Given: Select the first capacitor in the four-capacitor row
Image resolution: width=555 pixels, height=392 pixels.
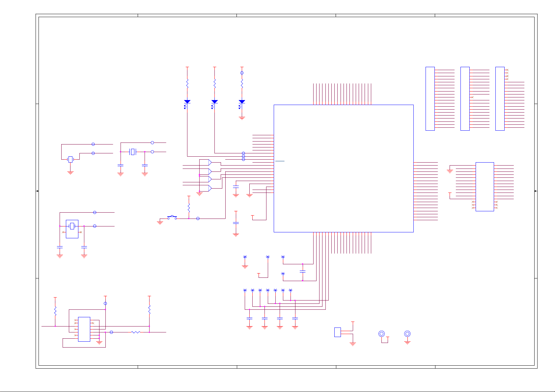Looking at the screenshot, I should (x=249, y=319).
